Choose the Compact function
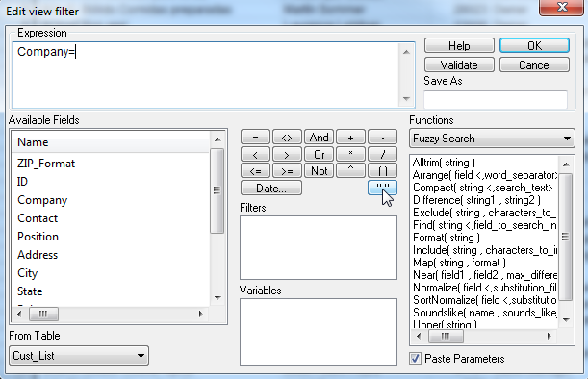This screenshot has height=379, width=588. (x=484, y=188)
